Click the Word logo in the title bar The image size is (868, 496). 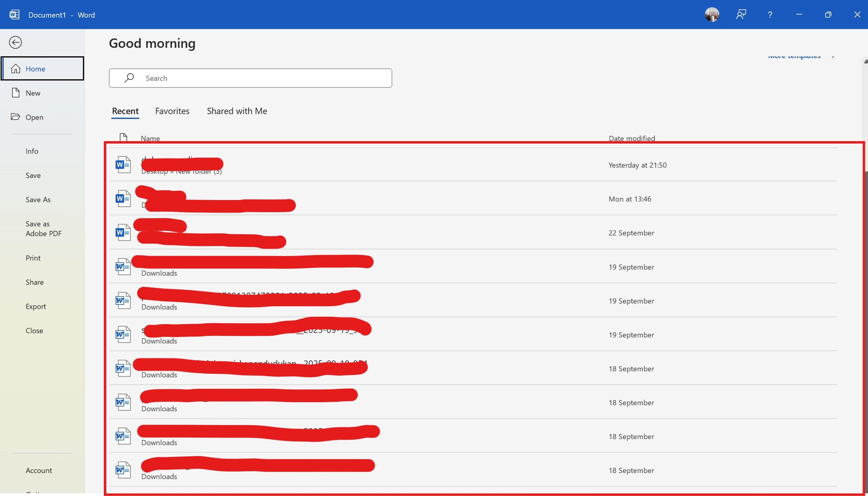click(x=14, y=14)
